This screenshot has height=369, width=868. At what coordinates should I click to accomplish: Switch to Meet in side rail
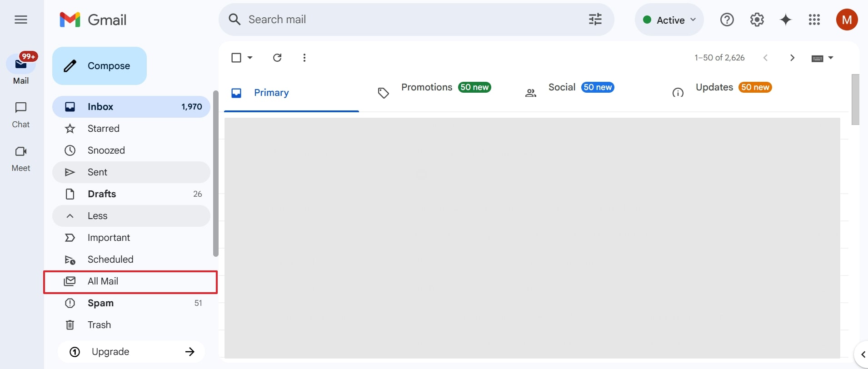pos(21,158)
